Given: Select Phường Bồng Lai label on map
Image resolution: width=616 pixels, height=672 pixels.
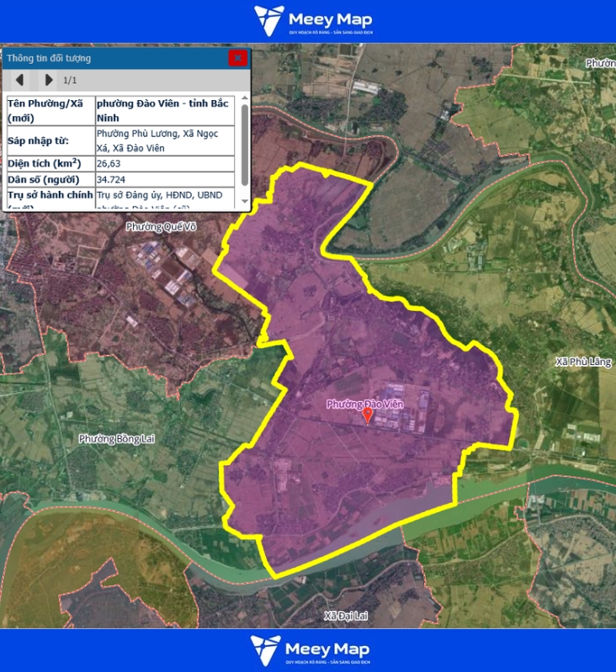Looking at the screenshot, I should [x=113, y=439].
